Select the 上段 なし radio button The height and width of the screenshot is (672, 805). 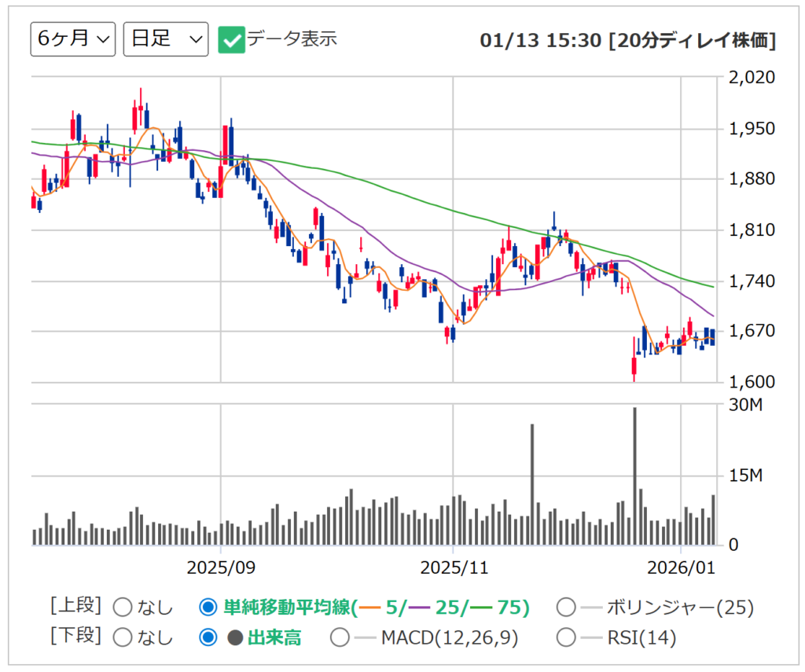coord(123,608)
